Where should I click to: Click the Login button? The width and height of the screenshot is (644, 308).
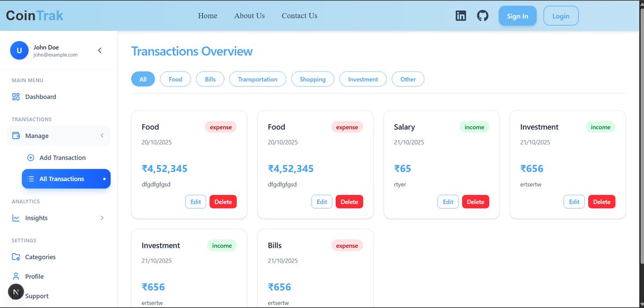pos(561,16)
